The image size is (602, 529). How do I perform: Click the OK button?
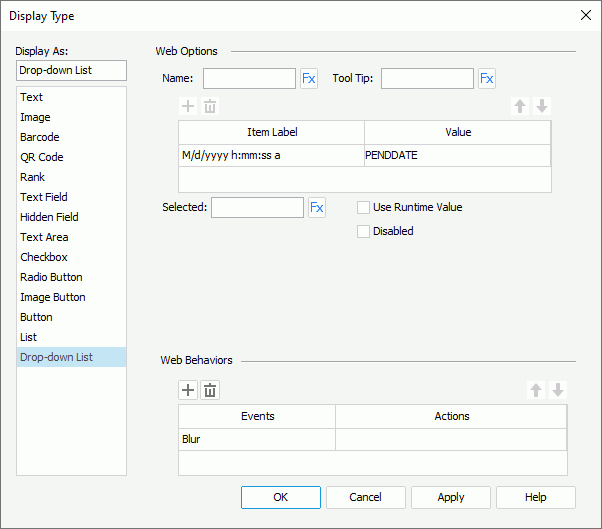click(281, 498)
